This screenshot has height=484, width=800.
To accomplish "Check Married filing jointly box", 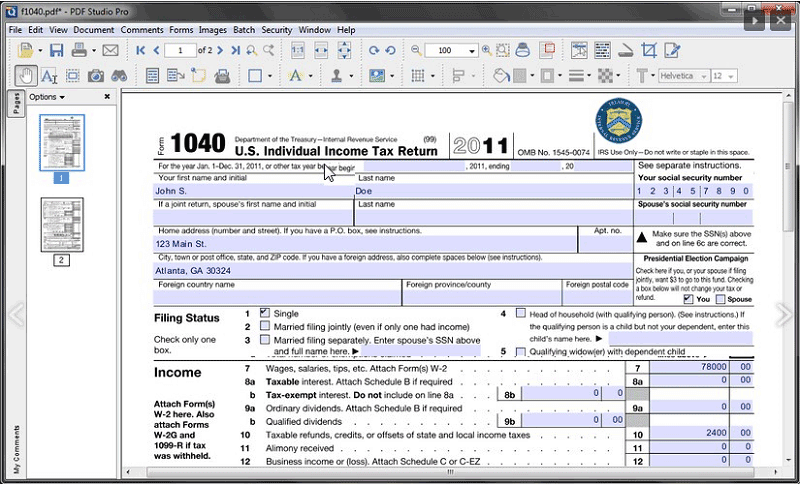I will (x=265, y=326).
